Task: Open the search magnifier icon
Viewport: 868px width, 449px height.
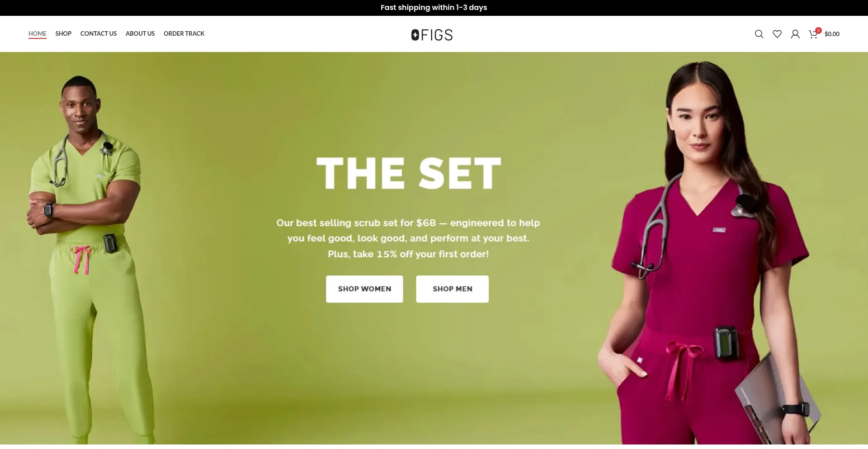Action: coord(759,34)
